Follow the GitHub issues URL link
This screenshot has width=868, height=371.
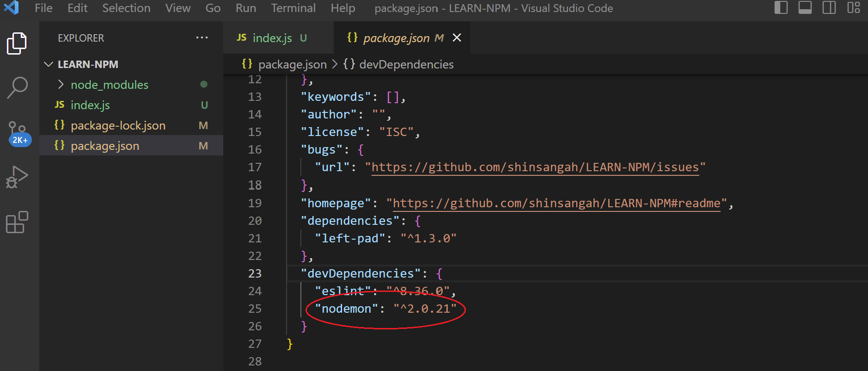click(x=535, y=167)
